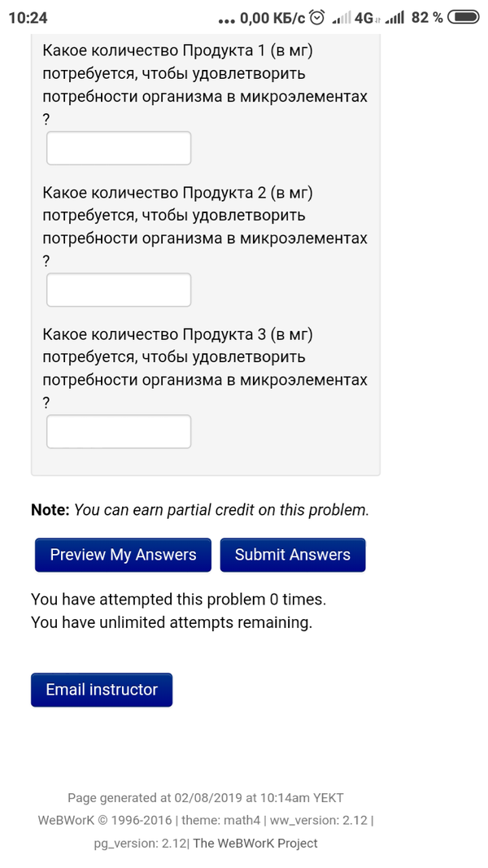Tap the Продукта 1 question text
The height and width of the screenshot is (868, 488).
204,85
